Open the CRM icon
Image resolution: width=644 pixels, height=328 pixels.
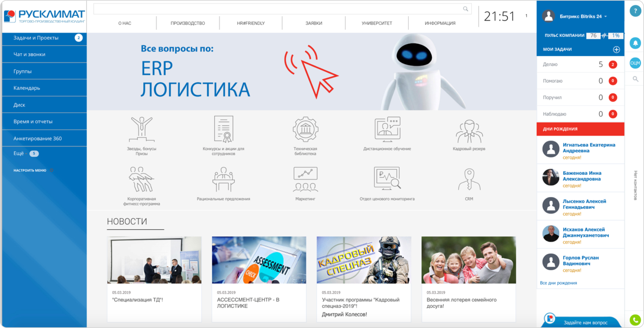tap(469, 180)
